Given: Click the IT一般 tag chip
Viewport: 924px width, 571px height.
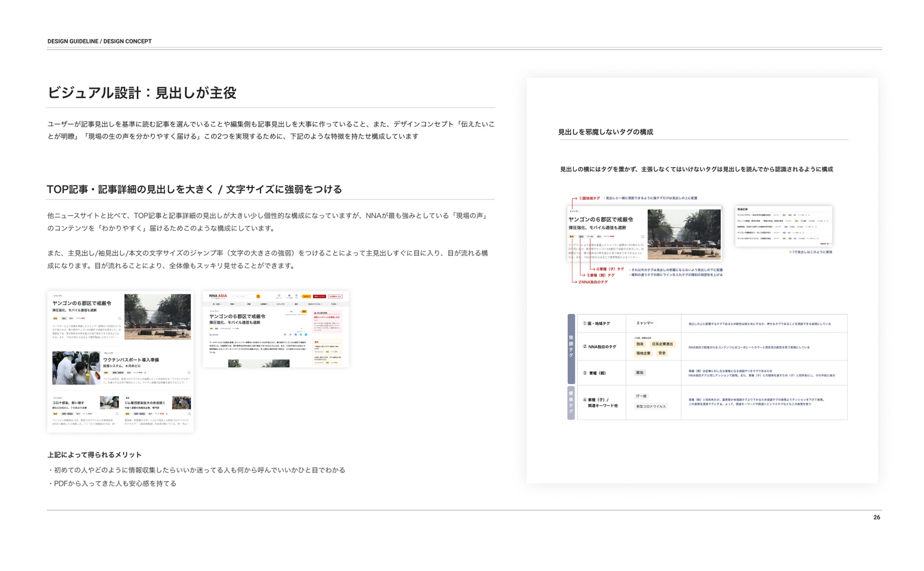Looking at the screenshot, I should coord(641,396).
